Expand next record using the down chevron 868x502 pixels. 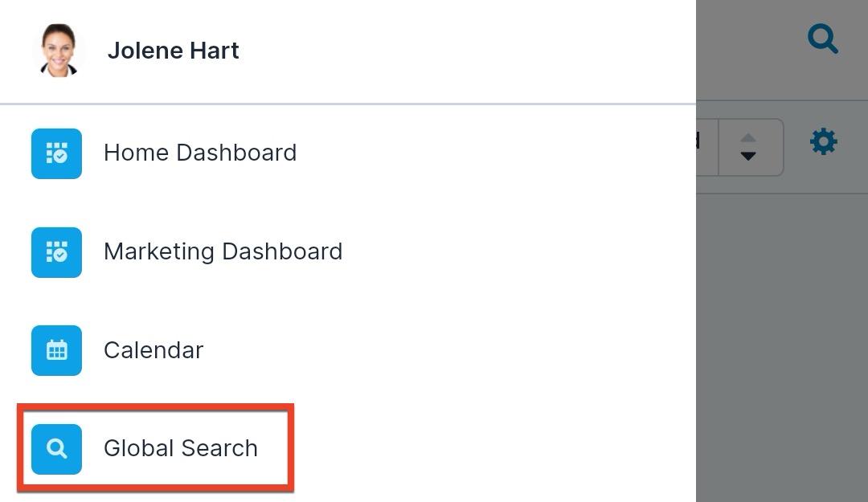[749, 156]
